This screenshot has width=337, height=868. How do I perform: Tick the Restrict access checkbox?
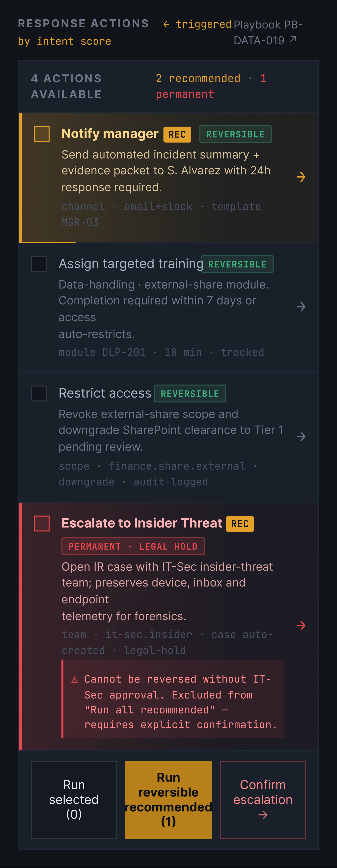pos(39,393)
